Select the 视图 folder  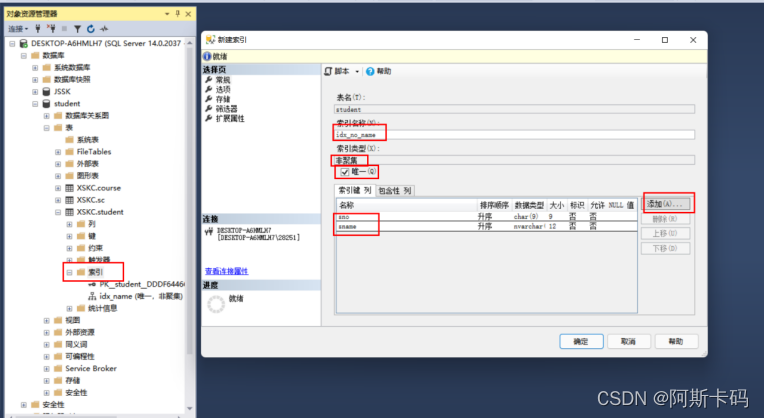click(x=73, y=321)
